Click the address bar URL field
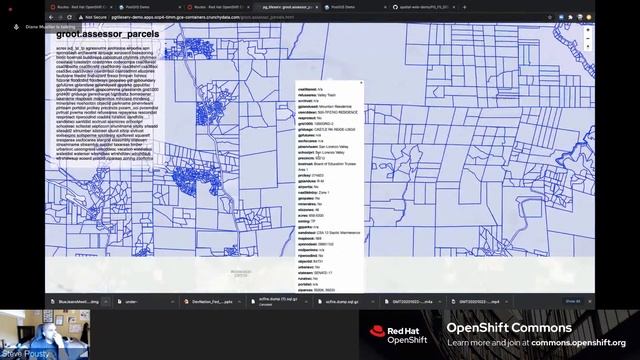This screenshot has height=360, width=640. pos(310,18)
